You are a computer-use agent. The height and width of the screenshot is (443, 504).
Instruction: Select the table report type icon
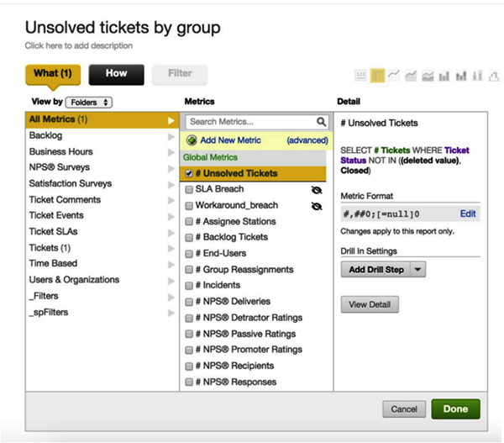click(x=378, y=76)
